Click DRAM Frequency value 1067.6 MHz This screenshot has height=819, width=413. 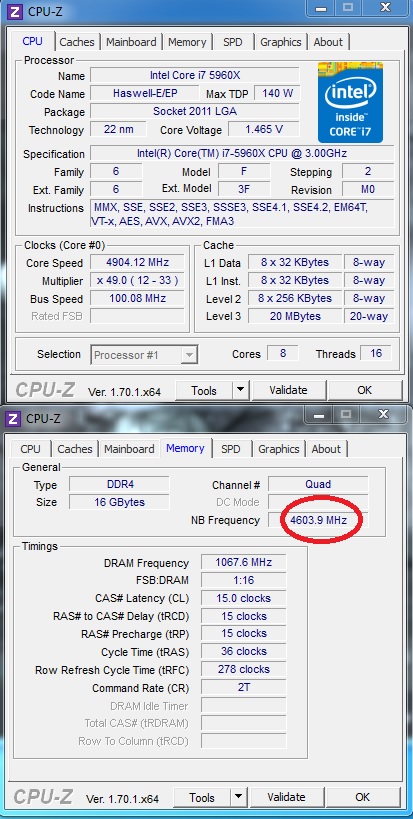243,563
